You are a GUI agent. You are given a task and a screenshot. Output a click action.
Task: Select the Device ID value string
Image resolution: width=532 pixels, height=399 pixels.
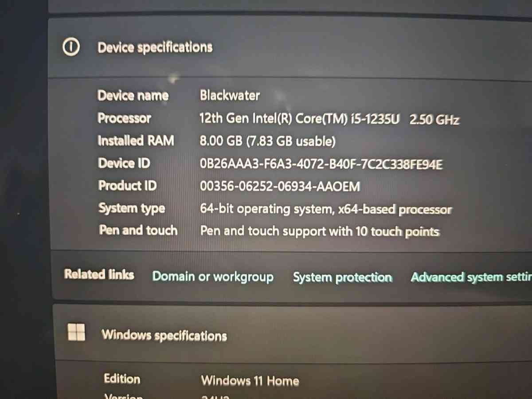coord(321,164)
